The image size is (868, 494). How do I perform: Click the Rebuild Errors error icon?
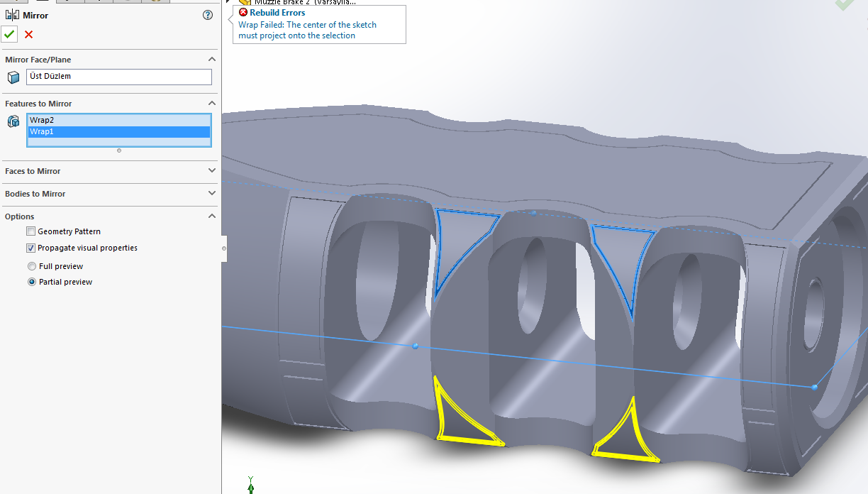pyautogui.click(x=243, y=12)
